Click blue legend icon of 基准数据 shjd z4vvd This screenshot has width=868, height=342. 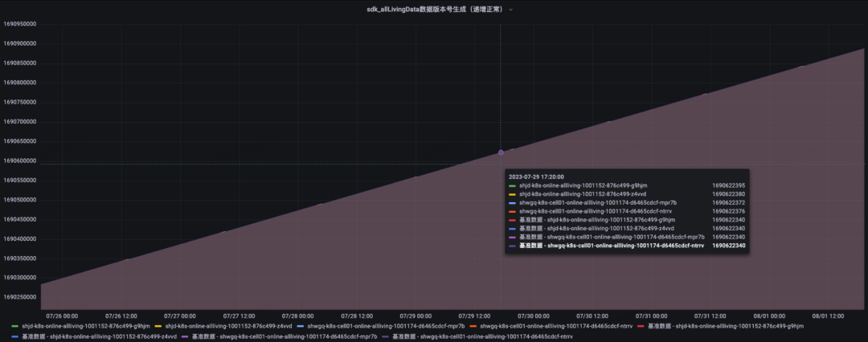pos(14,337)
